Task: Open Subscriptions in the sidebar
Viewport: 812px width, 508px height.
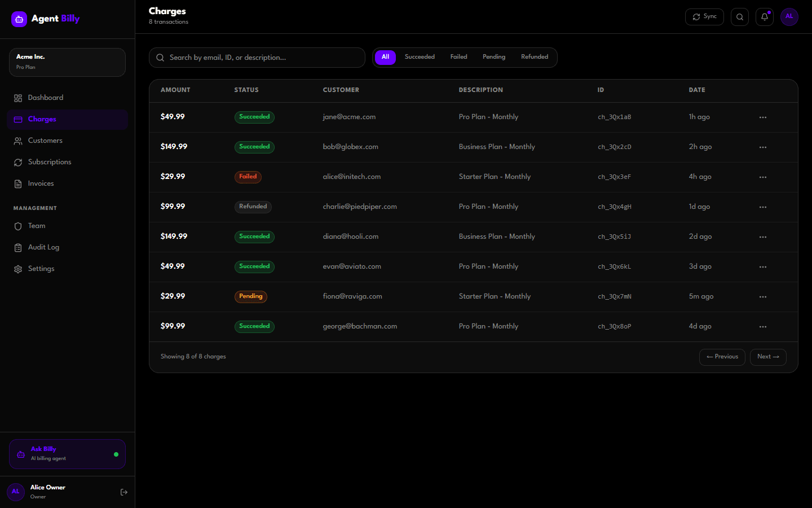Action: 50,162
